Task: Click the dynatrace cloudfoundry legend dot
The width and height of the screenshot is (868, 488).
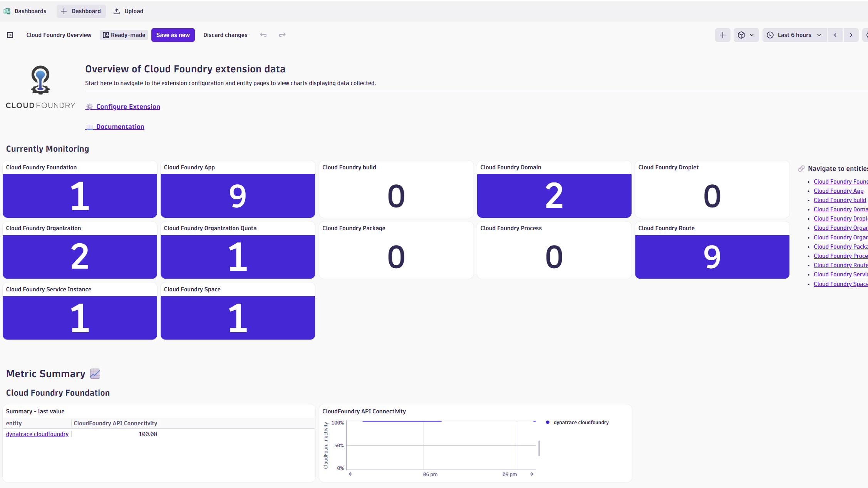Action: (548, 422)
